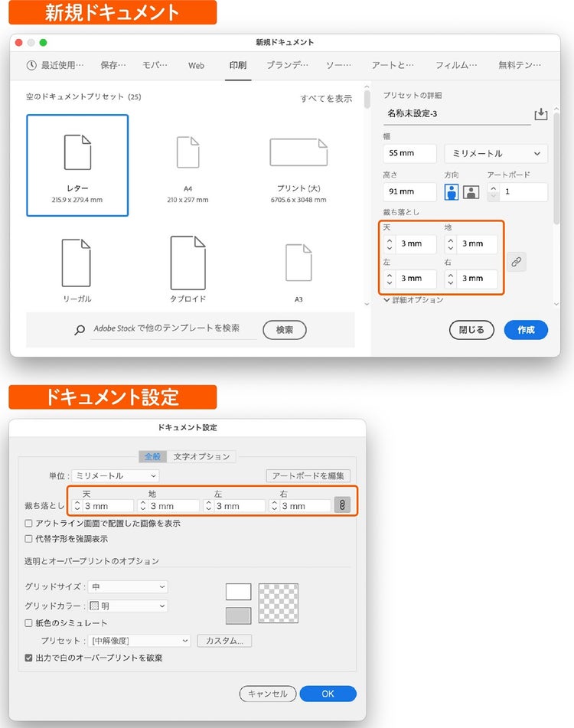
Task: Open the グリッドカラー dropdown
Action: pyautogui.click(x=129, y=606)
